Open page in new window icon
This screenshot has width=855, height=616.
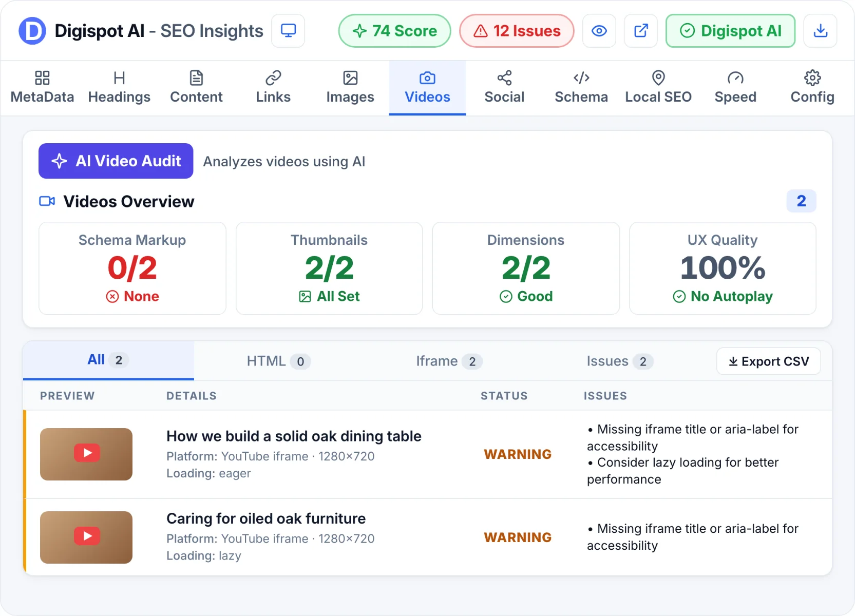[x=641, y=31]
